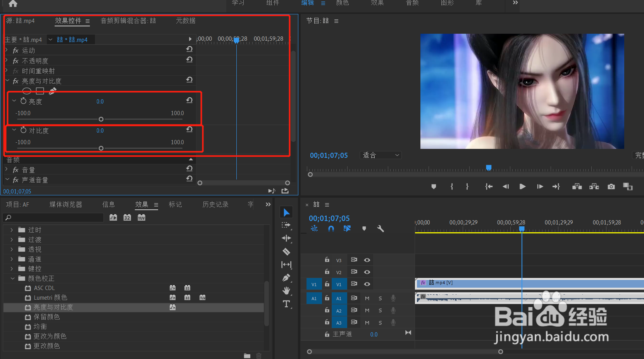The image size is (644, 359).
Task: Expand the 运动 effect
Action: (x=7, y=50)
